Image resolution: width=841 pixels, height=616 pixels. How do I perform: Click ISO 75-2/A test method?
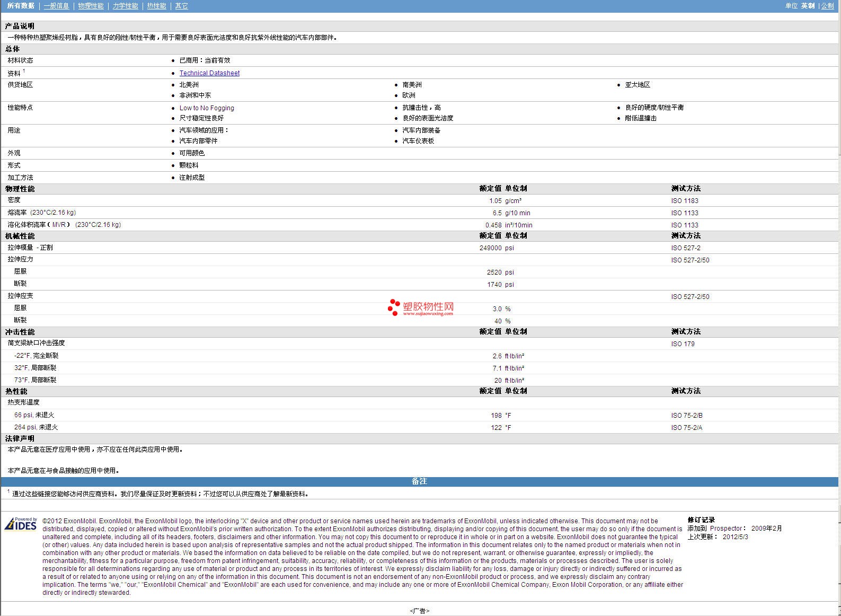click(687, 428)
